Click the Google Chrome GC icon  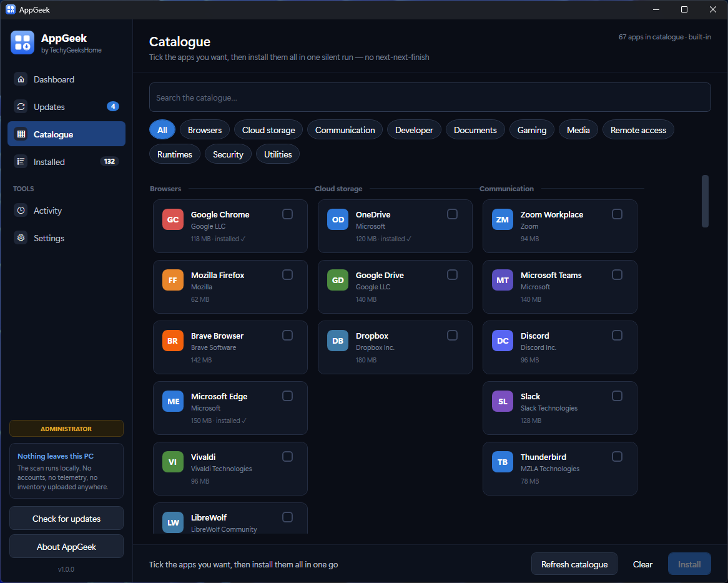[x=173, y=220]
